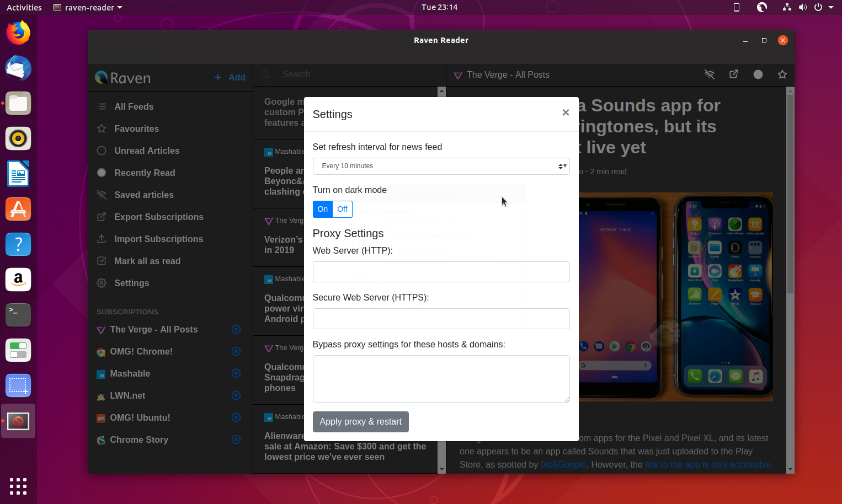Remove The Verge subscription via its X icon
Screen dimensions: 842x504
click(236, 329)
